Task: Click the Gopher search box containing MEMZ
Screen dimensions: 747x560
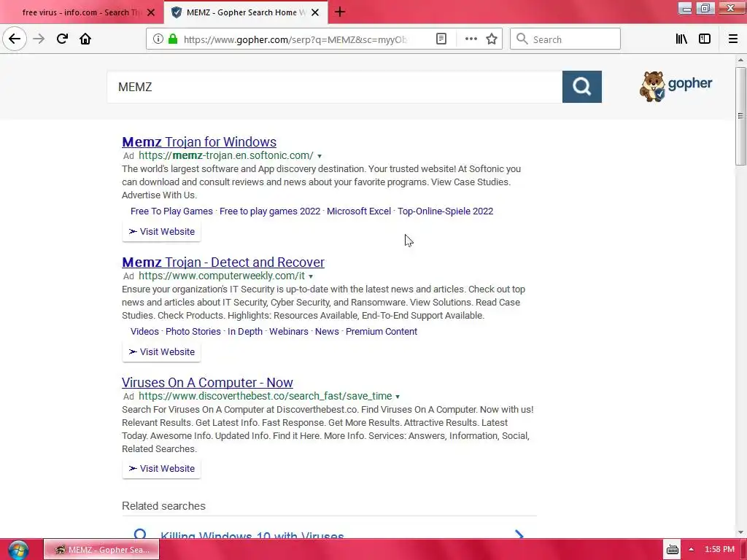Action: coord(334,87)
